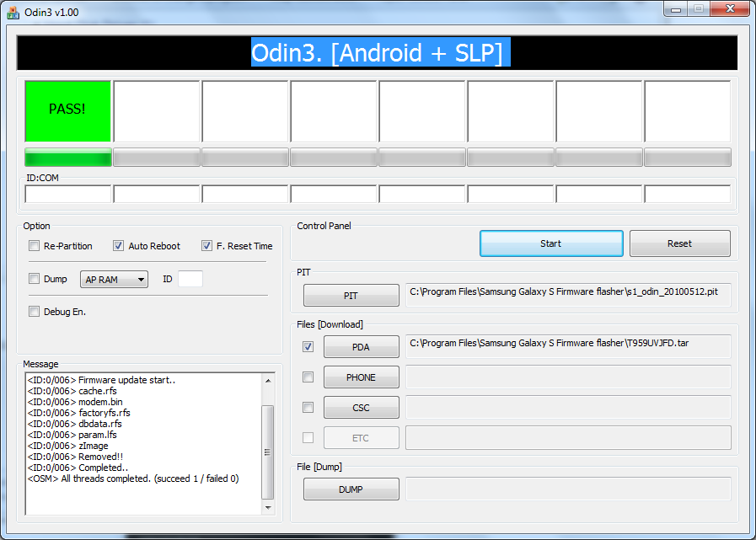Tick the checkbox beside the PHONE button
This screenshot has height=540, width=756.
point(308,377)
